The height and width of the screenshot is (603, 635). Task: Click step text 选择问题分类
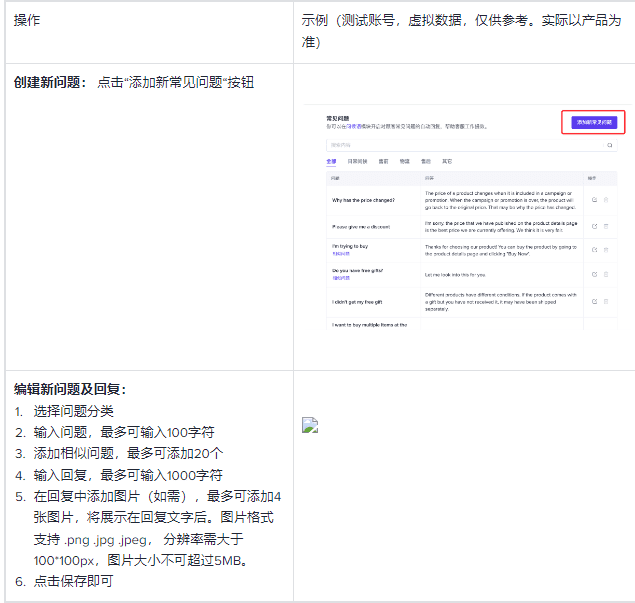pyautogui.click(x=73, y=411)
